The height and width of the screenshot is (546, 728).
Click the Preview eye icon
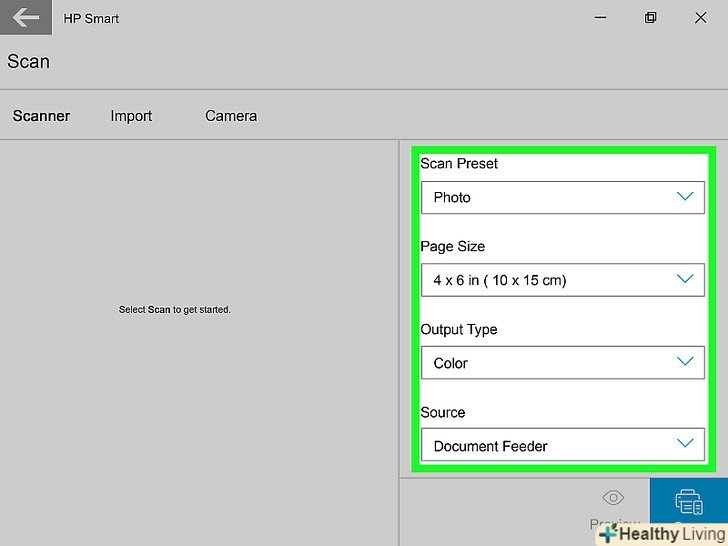click(x=613, y=498)
